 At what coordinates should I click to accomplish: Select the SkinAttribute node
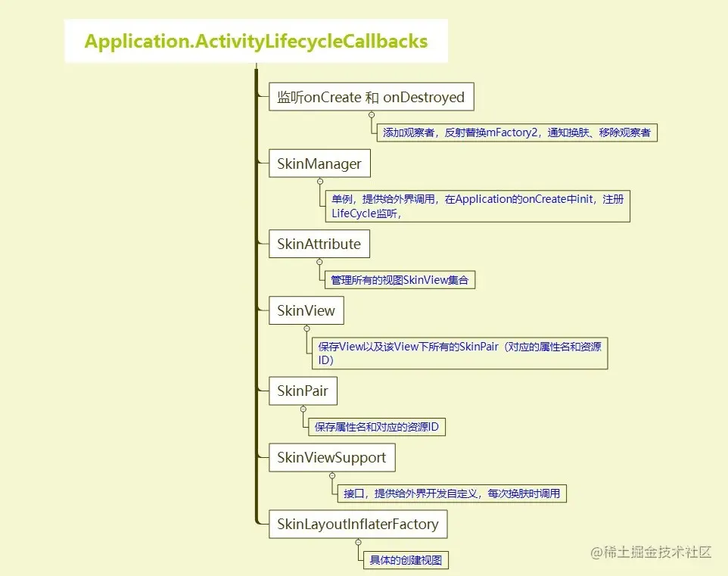coord(319,244)
